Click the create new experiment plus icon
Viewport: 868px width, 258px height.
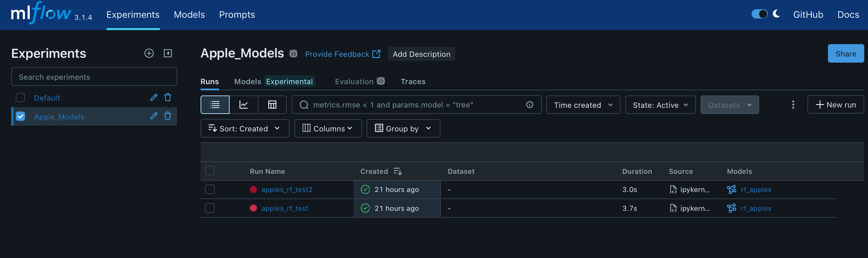[149, 53]
